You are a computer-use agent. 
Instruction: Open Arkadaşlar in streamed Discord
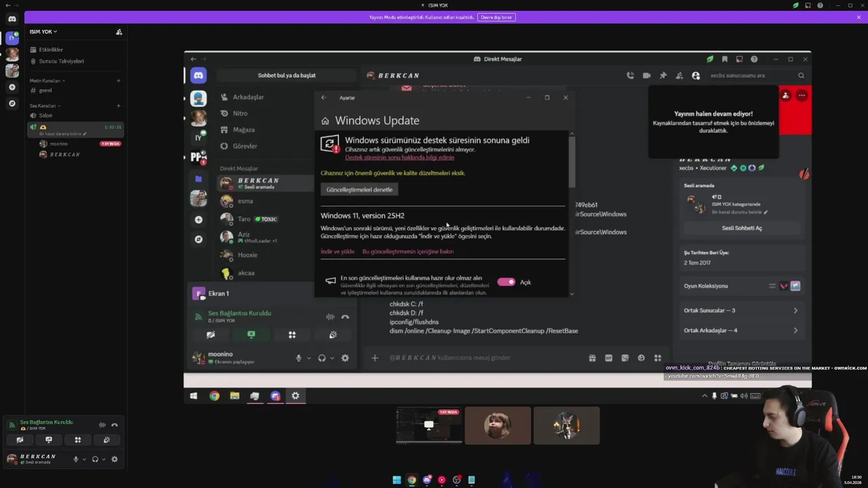[264, 97]
